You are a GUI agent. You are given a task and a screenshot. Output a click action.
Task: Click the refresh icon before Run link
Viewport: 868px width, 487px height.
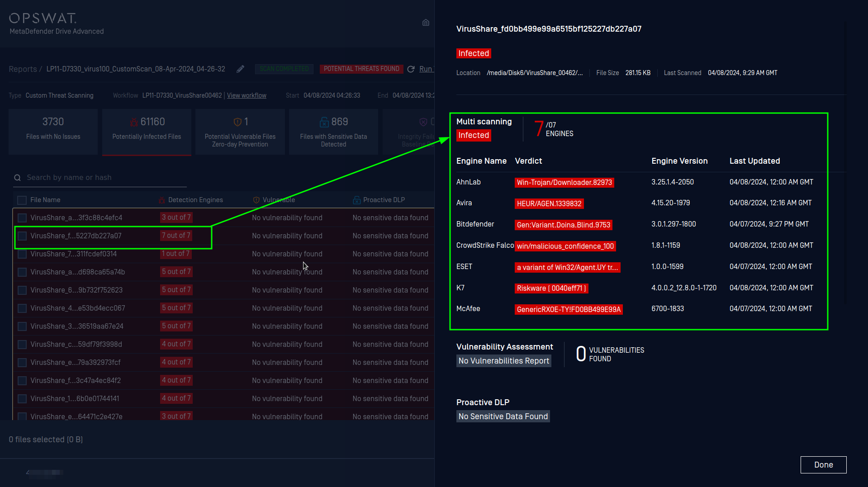coord(411,69)
